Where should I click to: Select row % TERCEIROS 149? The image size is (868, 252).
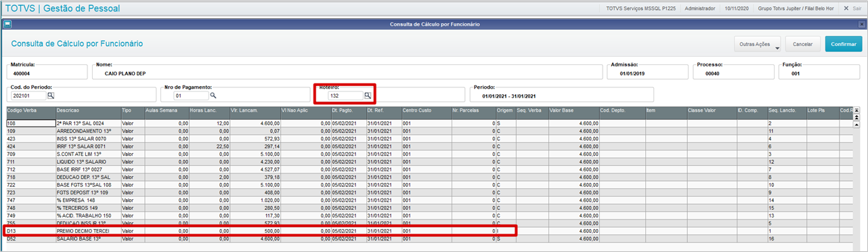click(x=429, y=207)
